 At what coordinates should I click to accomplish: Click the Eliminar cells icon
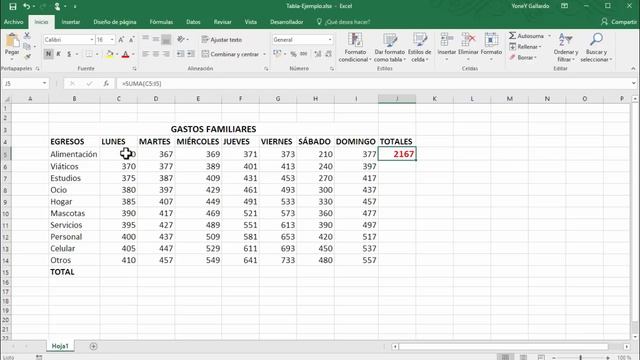tap(468, 40)
